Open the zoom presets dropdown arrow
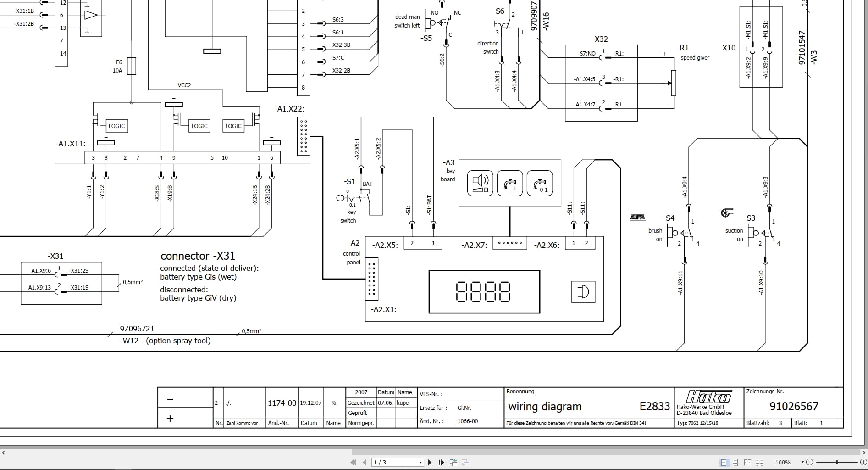This screenshot has height=470, width=868. click(x=803, y=463)
